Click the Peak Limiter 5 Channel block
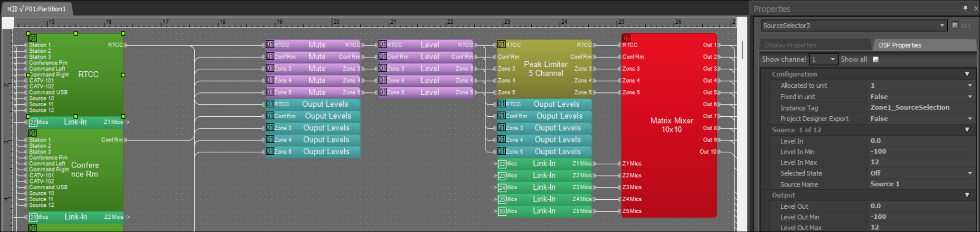 (x=545, y=69)
